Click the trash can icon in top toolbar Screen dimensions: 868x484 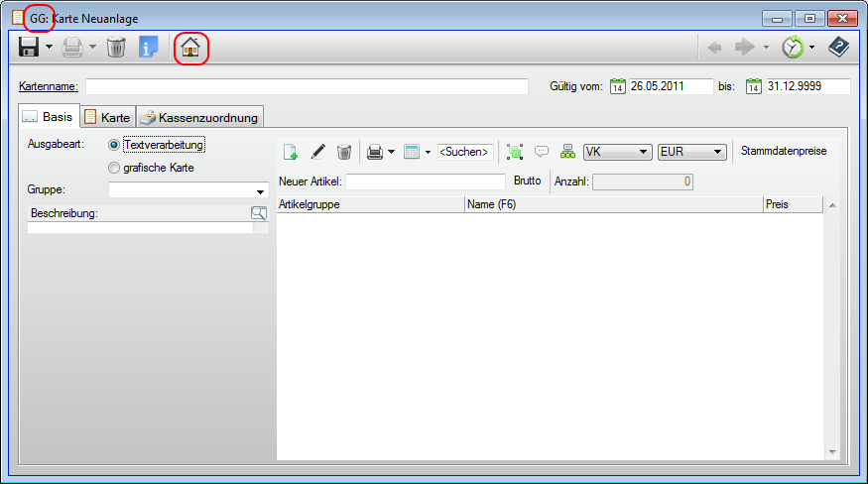[x=116, y=47]
